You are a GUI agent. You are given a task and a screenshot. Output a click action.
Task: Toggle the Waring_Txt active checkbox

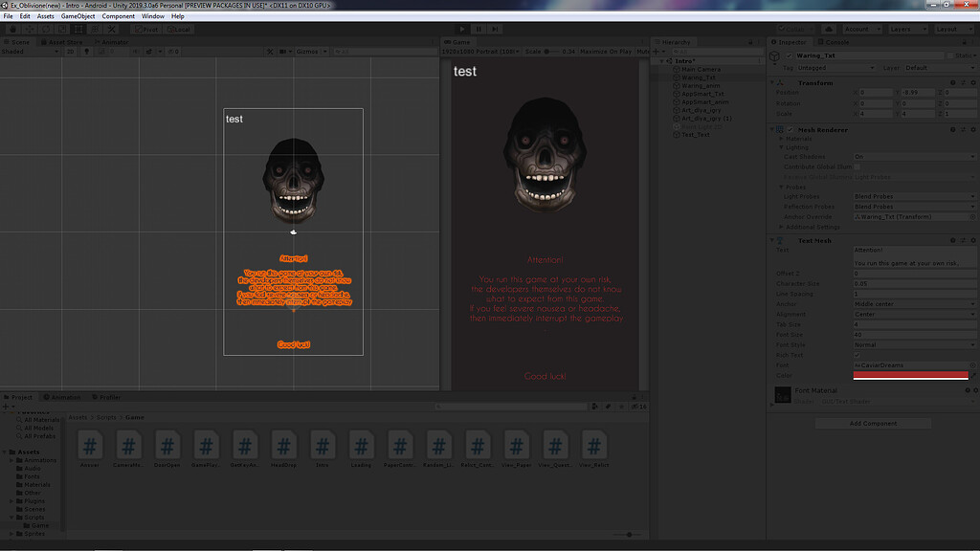click(790, 56)
